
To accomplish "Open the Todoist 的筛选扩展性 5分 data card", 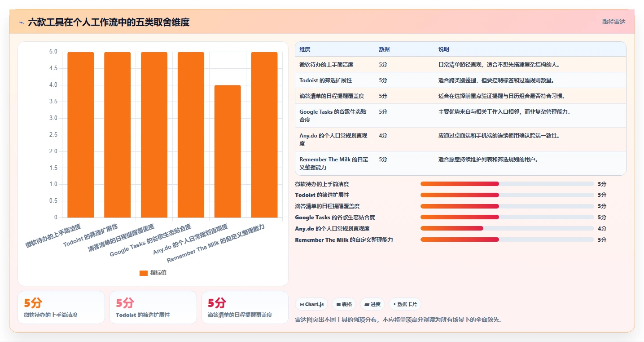I will pyautogui.click(x=153, y=307).
